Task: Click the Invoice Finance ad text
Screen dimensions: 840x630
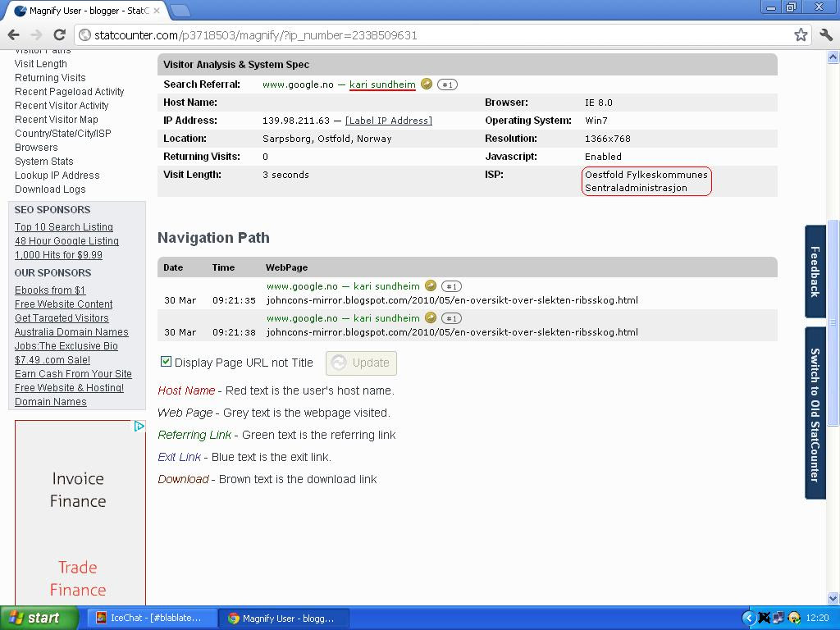Action: pyautogui.click(x=78, y=490)
